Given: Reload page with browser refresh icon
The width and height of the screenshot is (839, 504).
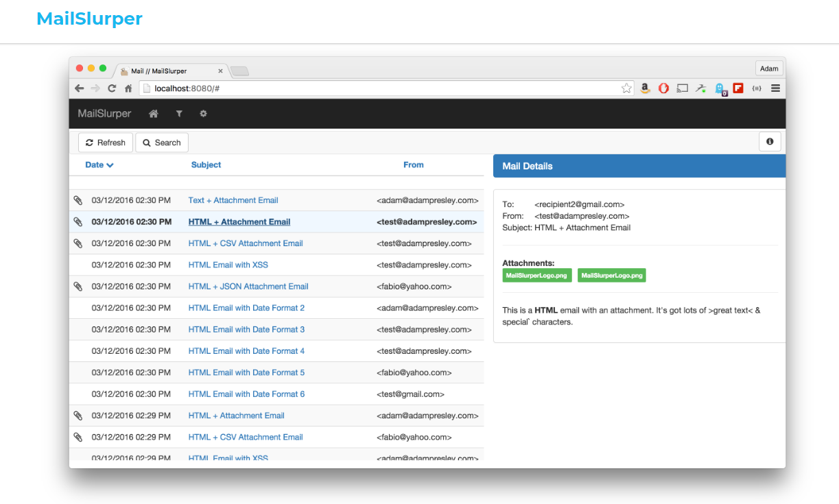Looking at the screenshot, I should [x=112, y=88].
